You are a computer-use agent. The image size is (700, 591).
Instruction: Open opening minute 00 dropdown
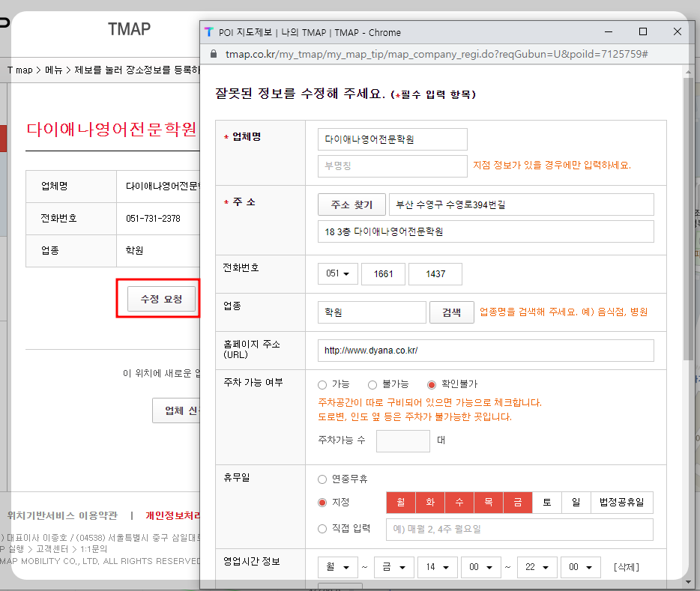pos(481,567)
